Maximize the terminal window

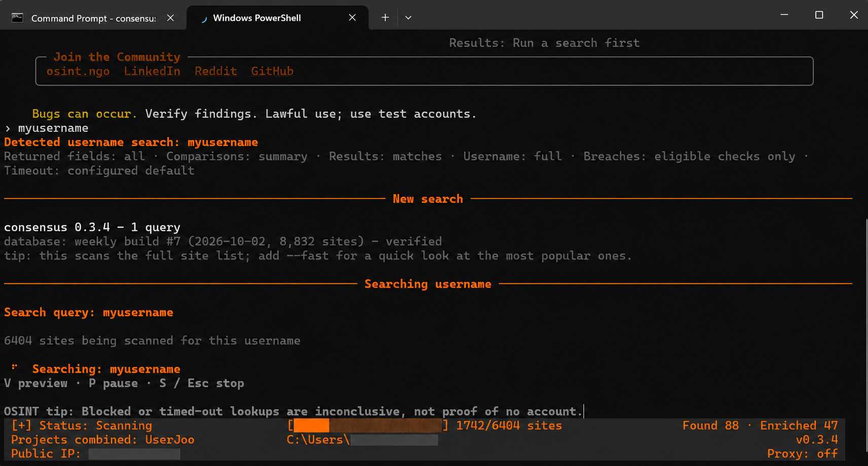click(819, 15)
